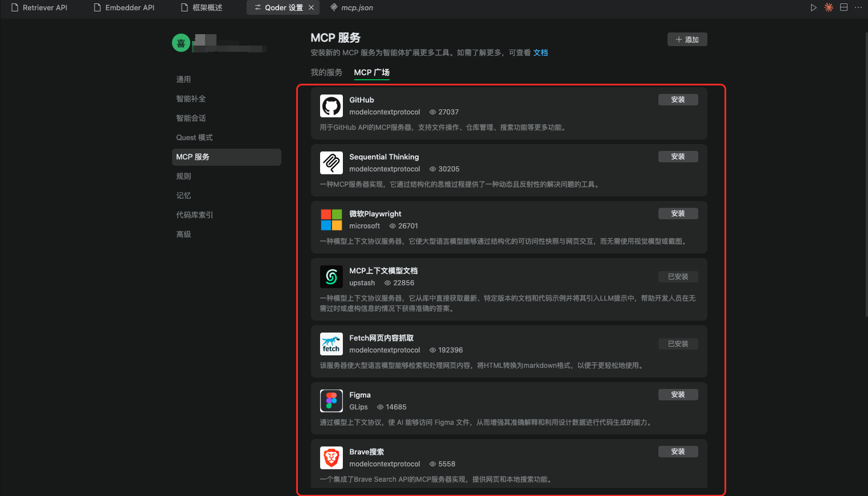Install the GitHub MCP service

678,100
